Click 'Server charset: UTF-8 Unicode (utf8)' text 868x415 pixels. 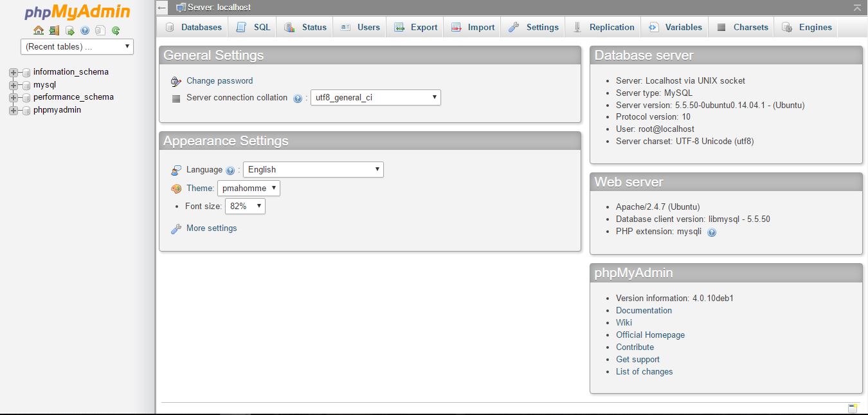coord(685,141)
